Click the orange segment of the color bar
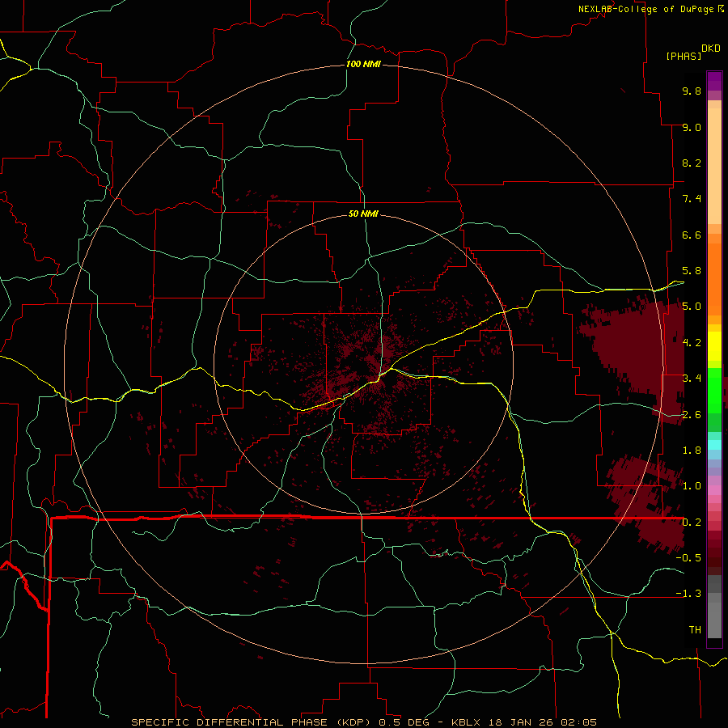 coord(714,278)
